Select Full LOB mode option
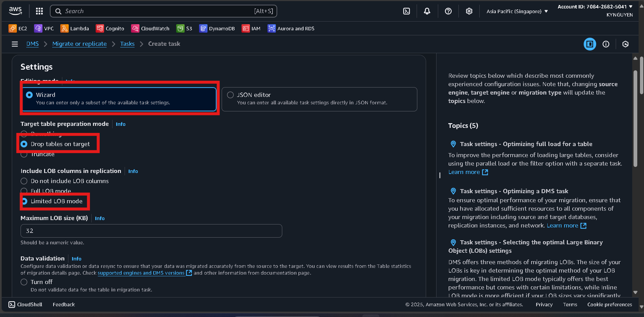Viewport: 644px width, 317px height. [24, 191]
